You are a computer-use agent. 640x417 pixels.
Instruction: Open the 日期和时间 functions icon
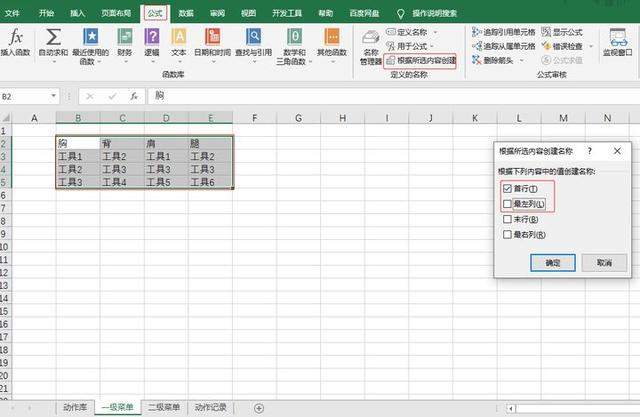(x=212, y=37)
